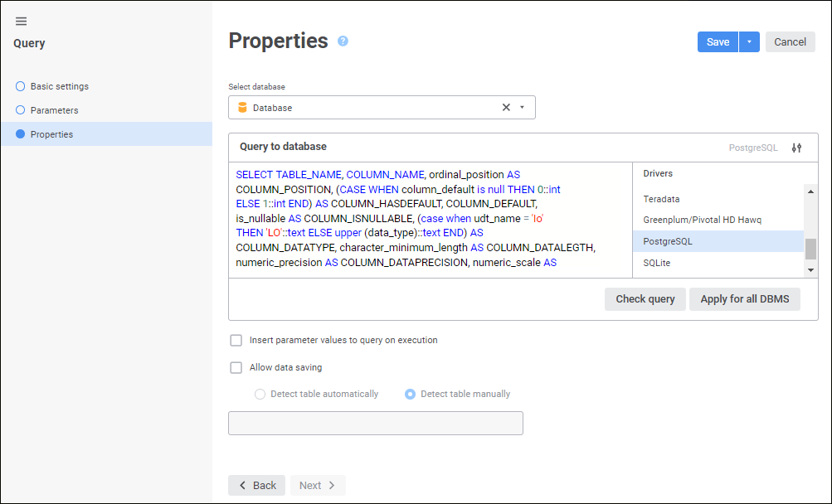Switch to the Parameters step
The image size is (832, 504).
point(54,110)
